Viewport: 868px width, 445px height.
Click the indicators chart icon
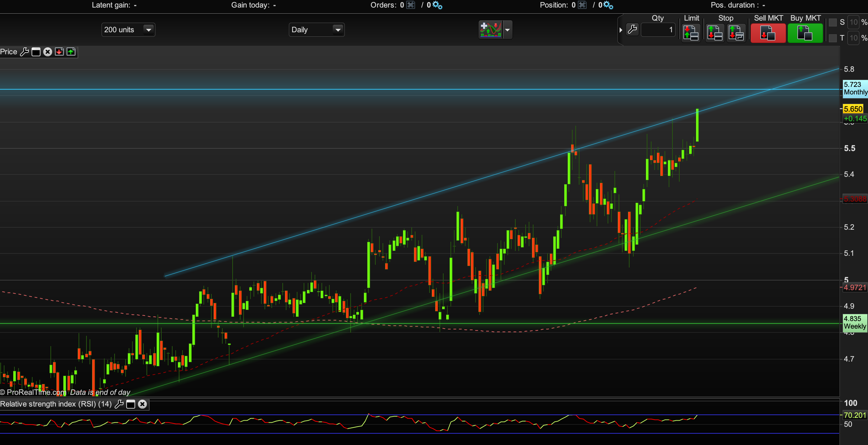(x=491, y=30)
